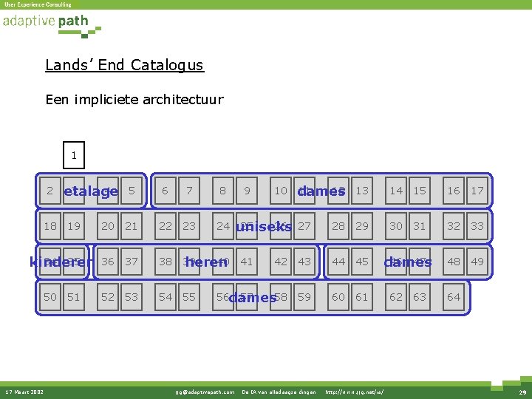Click the 'uniseks' group label
The height and width of the screenshot is (399, 532).
[264, 227]
